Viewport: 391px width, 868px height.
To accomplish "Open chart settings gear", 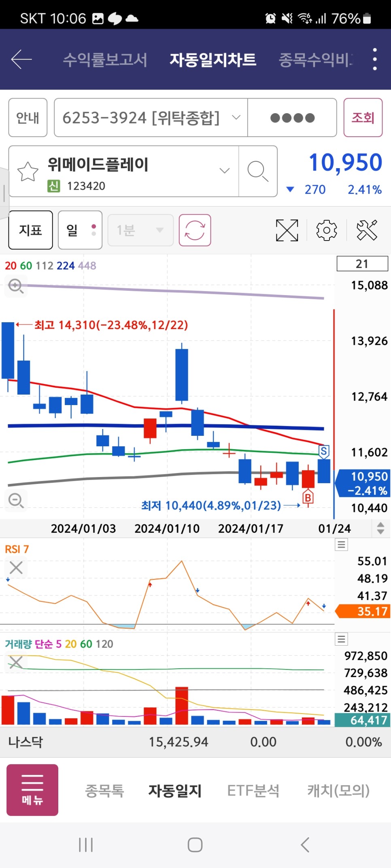I will coord(327,230).
